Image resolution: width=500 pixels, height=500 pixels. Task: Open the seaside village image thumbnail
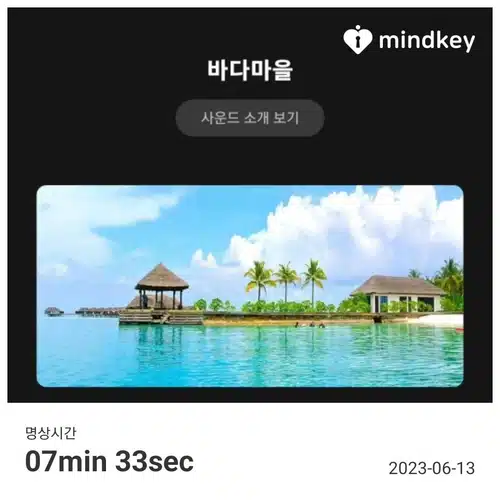(250, 286)
